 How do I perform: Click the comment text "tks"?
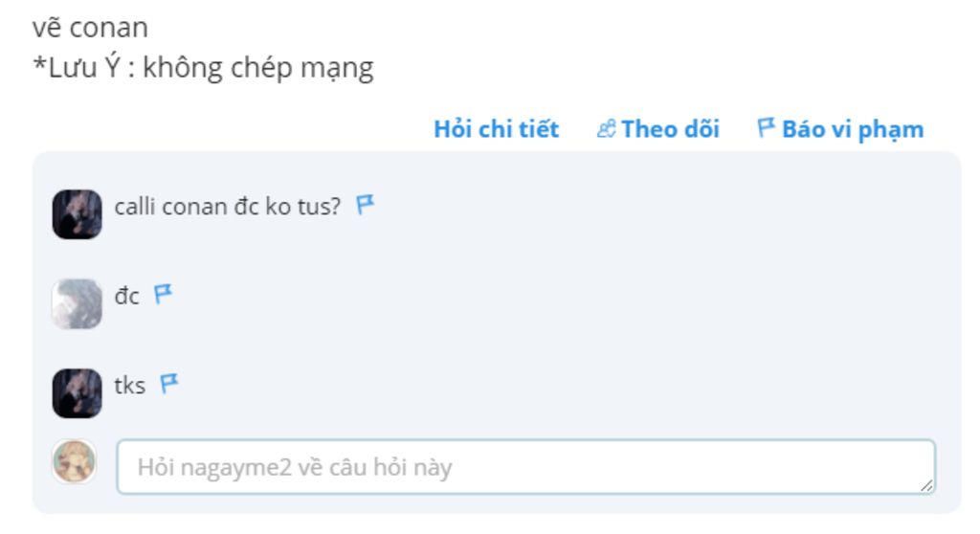point(130,386)
